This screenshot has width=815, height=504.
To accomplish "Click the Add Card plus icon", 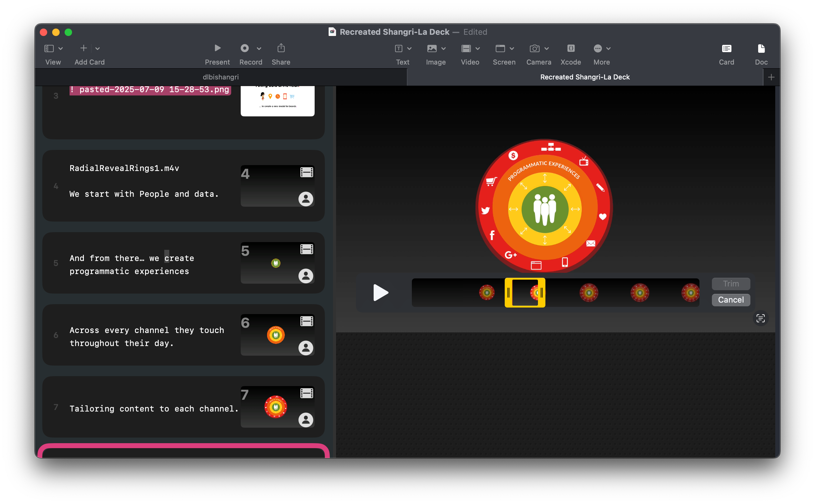I will pos(84,48).
